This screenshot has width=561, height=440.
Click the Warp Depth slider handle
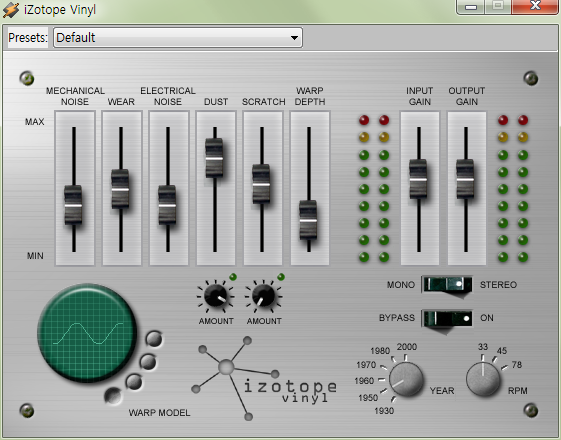pyautogui.click(x=308, y=220)
